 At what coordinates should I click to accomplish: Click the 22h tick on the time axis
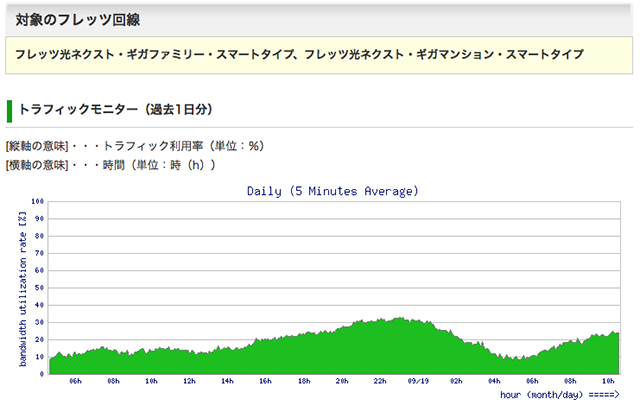click(380, 380)
